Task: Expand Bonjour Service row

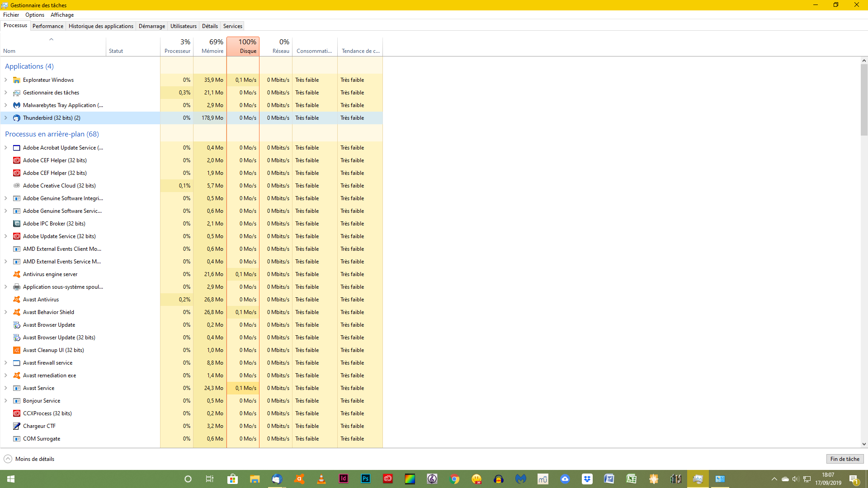Action: [5, 401]
